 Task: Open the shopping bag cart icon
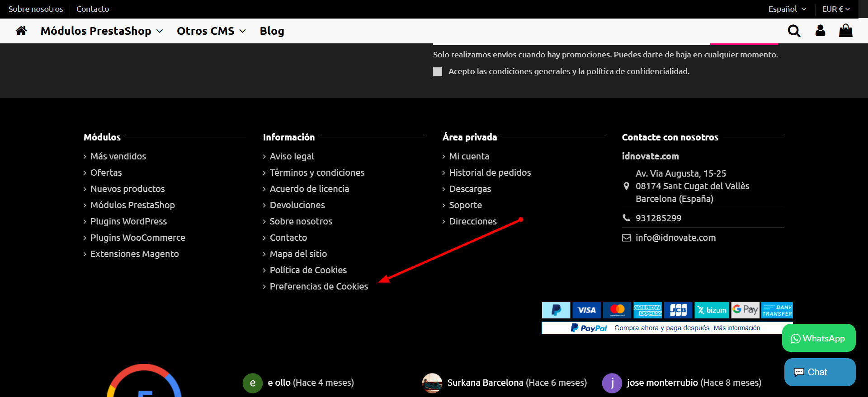tap(845, 31)
